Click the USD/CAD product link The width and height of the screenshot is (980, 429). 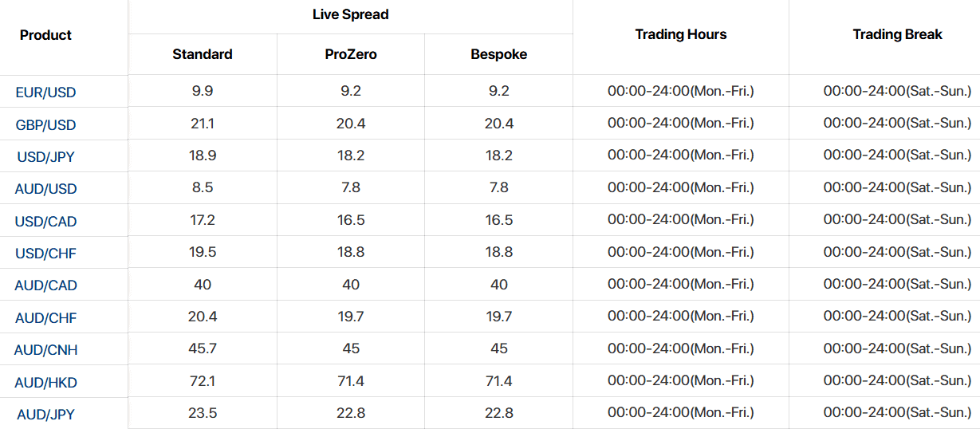pyautogui.click(x=45, y=222)
